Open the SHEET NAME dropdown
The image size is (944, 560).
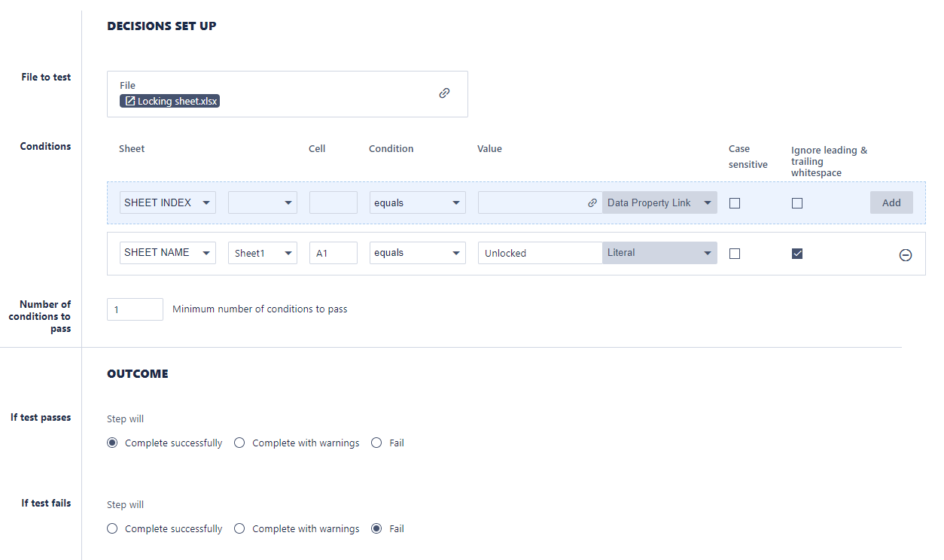pyautogui.click(x=167, y=253)
